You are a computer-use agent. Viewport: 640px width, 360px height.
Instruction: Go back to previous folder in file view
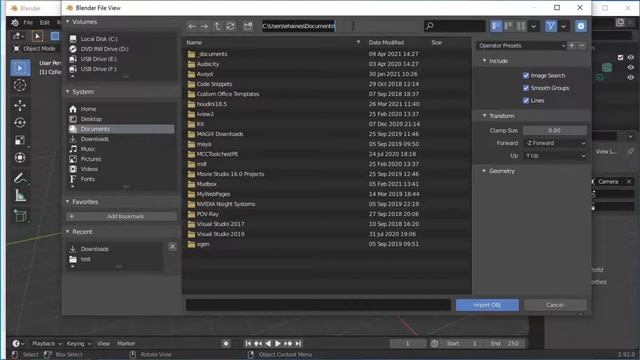(x=192, y=26)
